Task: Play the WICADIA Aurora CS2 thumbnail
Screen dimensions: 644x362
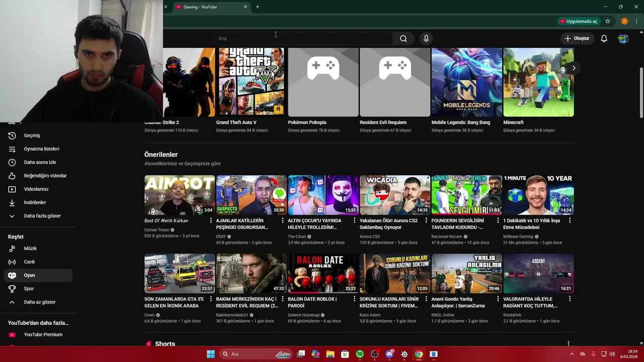Action: tap(395, 195)
